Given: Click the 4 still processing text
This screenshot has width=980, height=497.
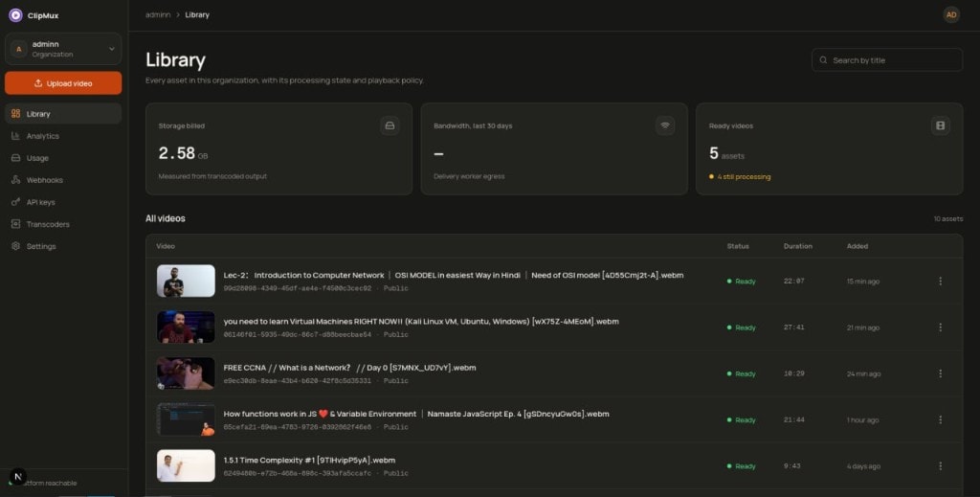Looking at the screenshot, I should coord(744,177).
